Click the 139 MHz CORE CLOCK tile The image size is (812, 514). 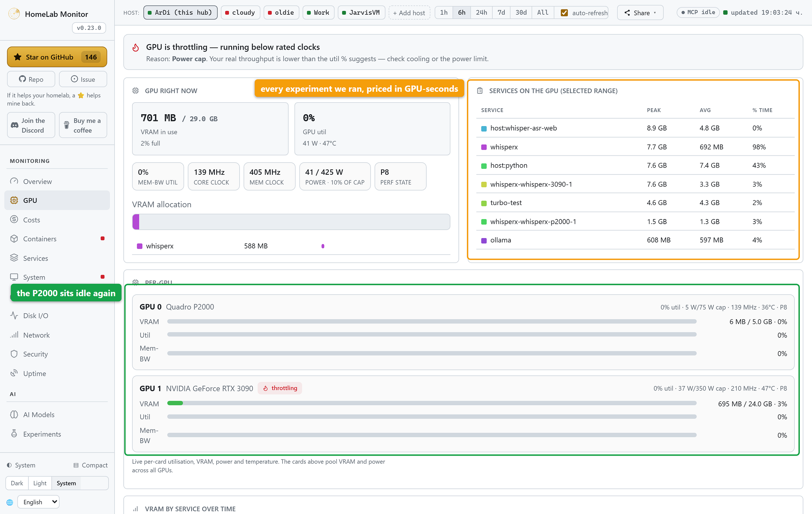(x=213, y=176)
